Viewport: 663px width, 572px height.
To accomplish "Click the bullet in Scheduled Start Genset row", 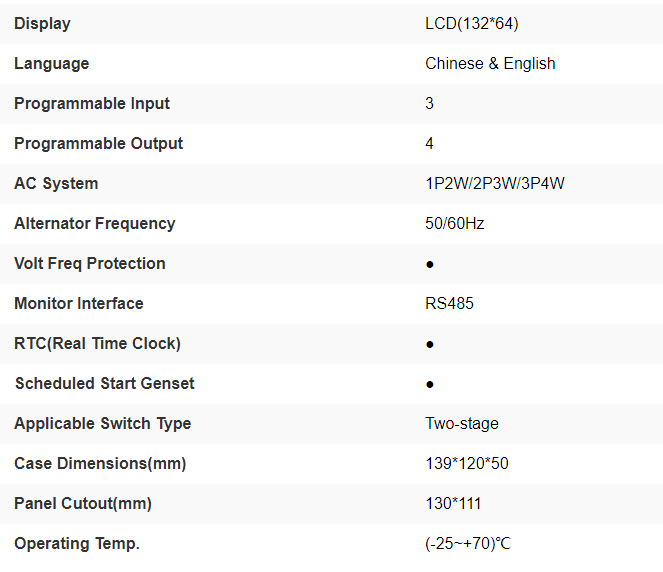I will pyautogui.click(x=429, y=384).
